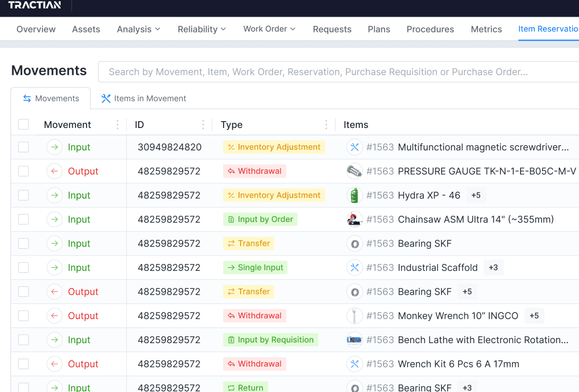Open the Requests tab

(332, 29)
